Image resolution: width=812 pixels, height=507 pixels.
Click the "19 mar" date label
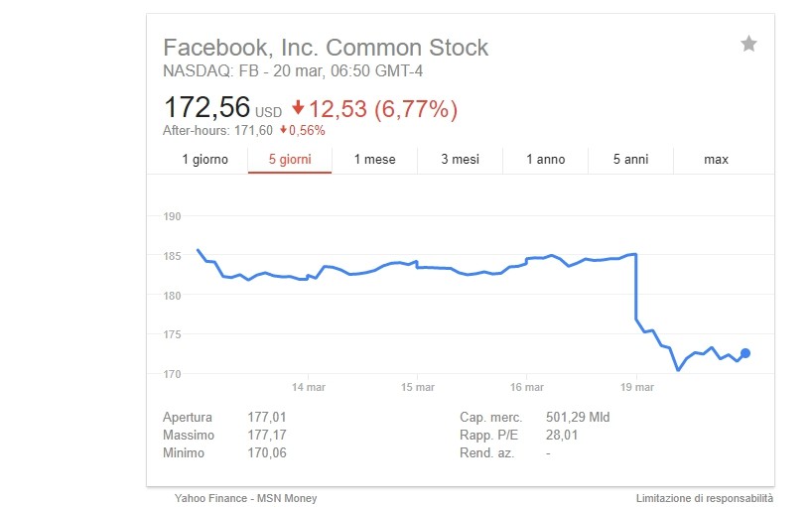[636, 387]
